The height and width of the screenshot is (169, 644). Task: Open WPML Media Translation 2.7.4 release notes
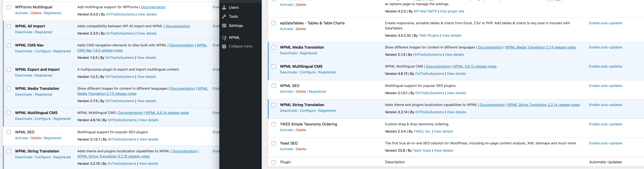541,47
